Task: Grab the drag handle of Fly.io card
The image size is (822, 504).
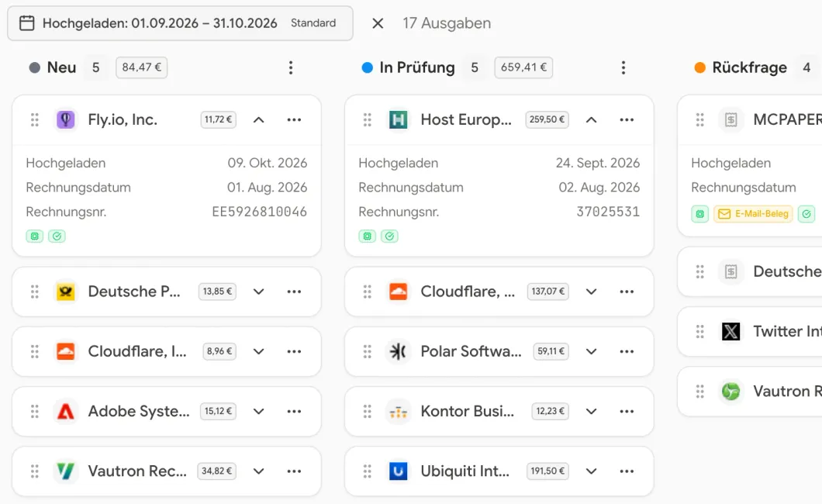Action: pos(35,120)
